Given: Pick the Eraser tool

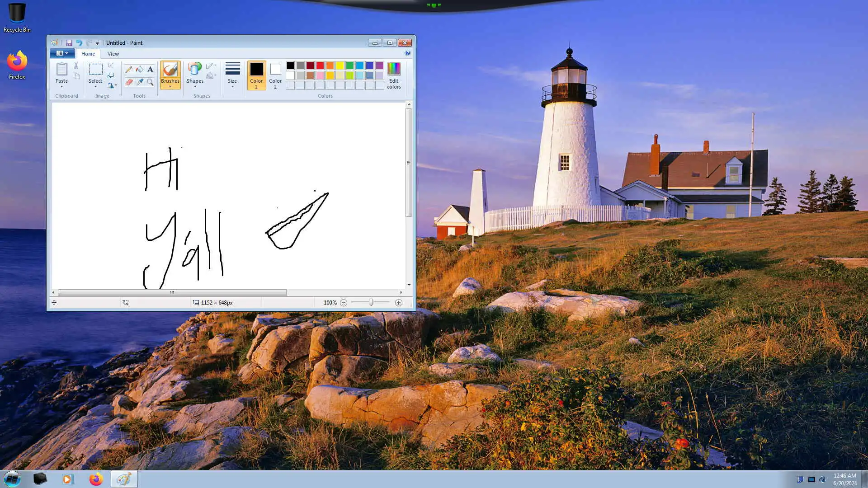Looking at the screenshot, I should point(129,82).
